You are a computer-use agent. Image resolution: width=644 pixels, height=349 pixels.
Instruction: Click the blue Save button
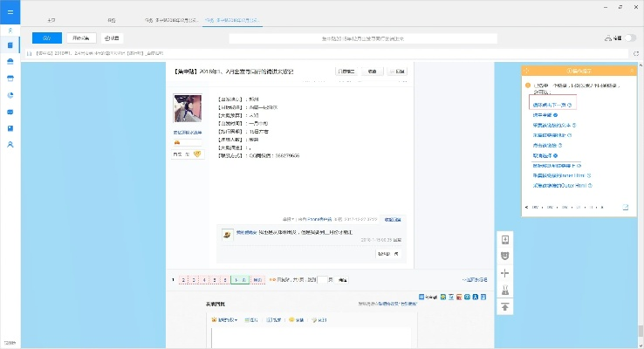click(x=47, y=38)
